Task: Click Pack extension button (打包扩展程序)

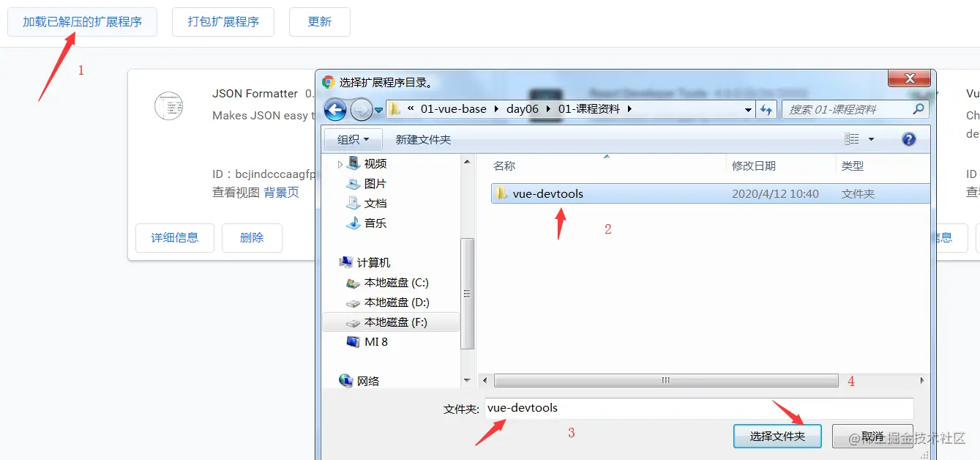Action: (223, 22)
